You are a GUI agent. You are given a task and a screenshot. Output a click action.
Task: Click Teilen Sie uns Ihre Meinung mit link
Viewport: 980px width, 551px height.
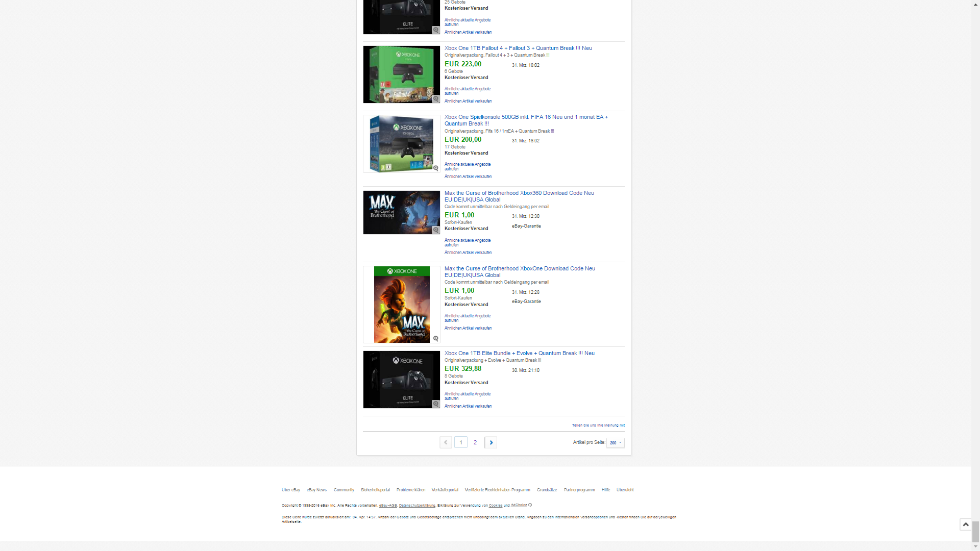(x=598, y=425)
